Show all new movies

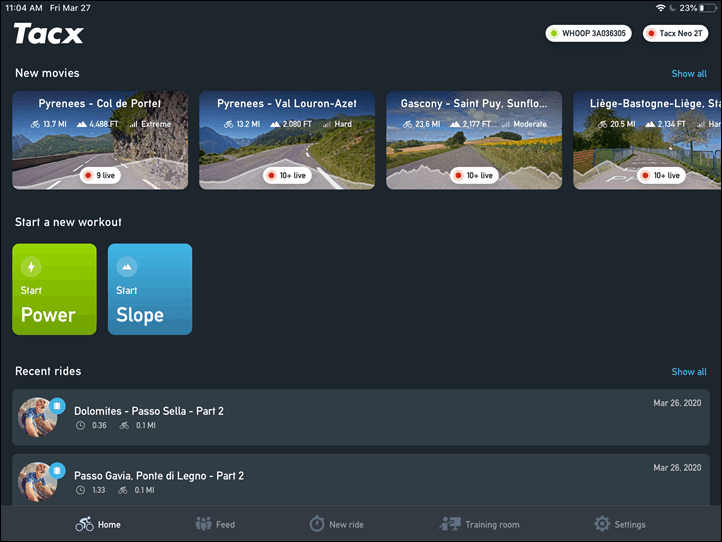pos(689,74)
